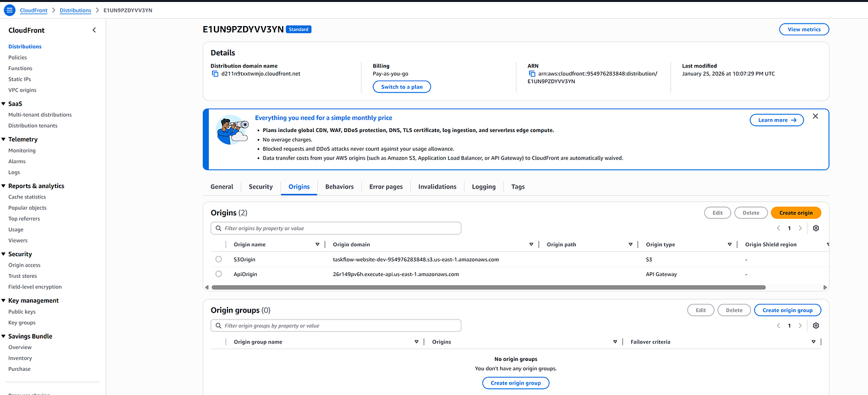Open Cache statistics in the sidebar
Viewport: 868px width, 395px height.
[x=27, y=197]
